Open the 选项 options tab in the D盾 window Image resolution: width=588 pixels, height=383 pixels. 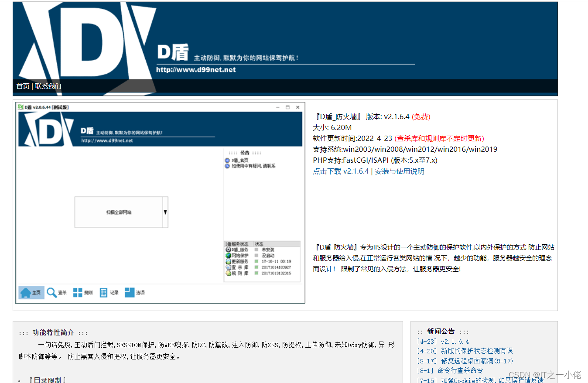pyautogui.click(x=135, y=293)
